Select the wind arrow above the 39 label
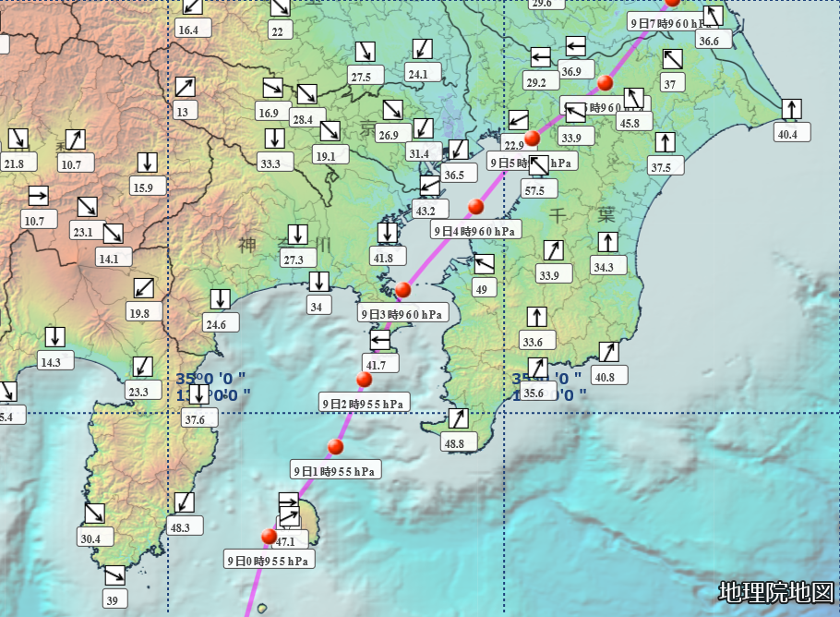The height and width of the screenshot is (617, 840). [114, 575]
